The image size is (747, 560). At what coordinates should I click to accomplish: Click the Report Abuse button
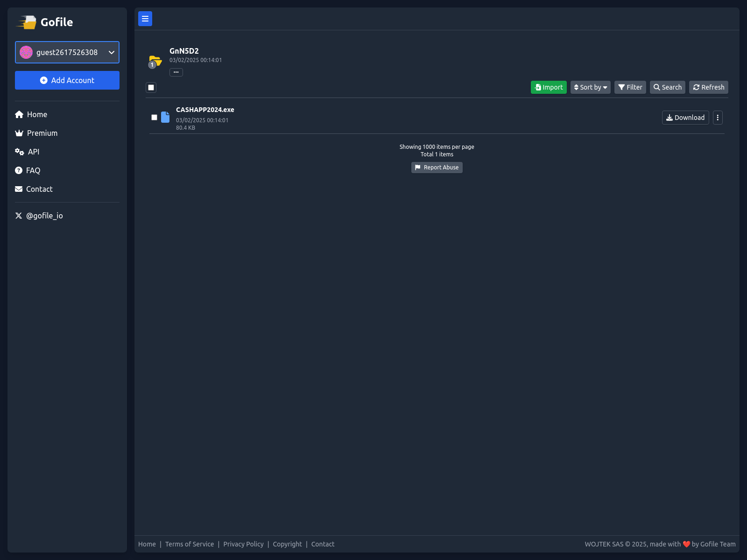click(x=437, y=168)
